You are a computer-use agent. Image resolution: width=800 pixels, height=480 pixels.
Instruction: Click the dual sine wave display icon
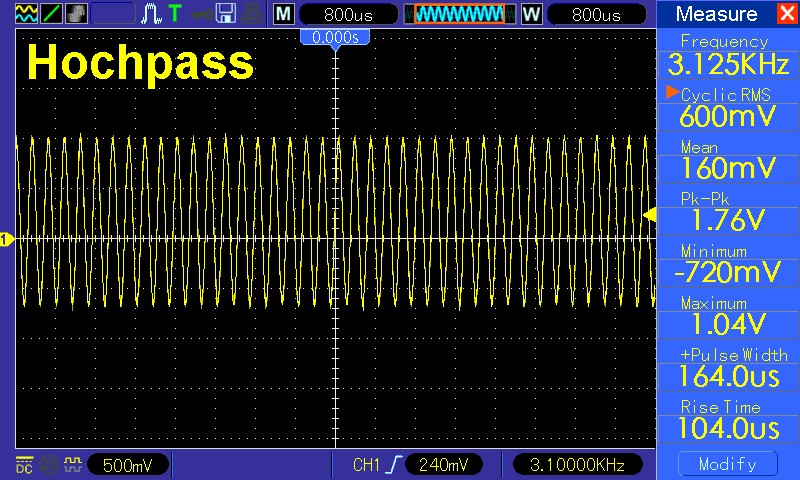(27, 13)
